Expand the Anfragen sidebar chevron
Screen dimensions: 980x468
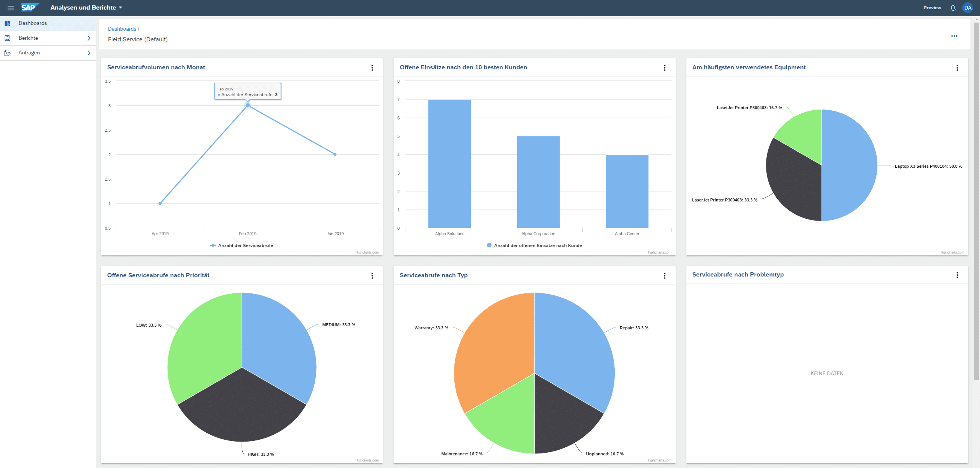(89, 53)
